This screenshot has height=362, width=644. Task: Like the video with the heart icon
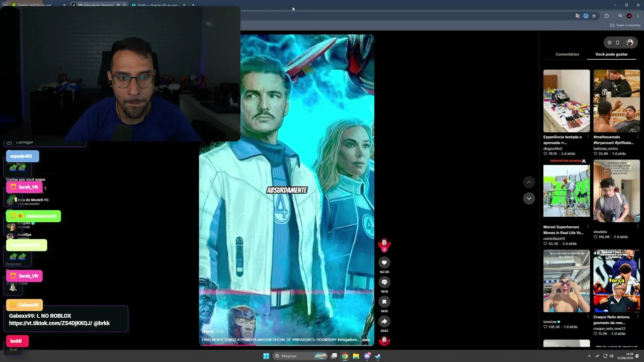tap(384, 262)
